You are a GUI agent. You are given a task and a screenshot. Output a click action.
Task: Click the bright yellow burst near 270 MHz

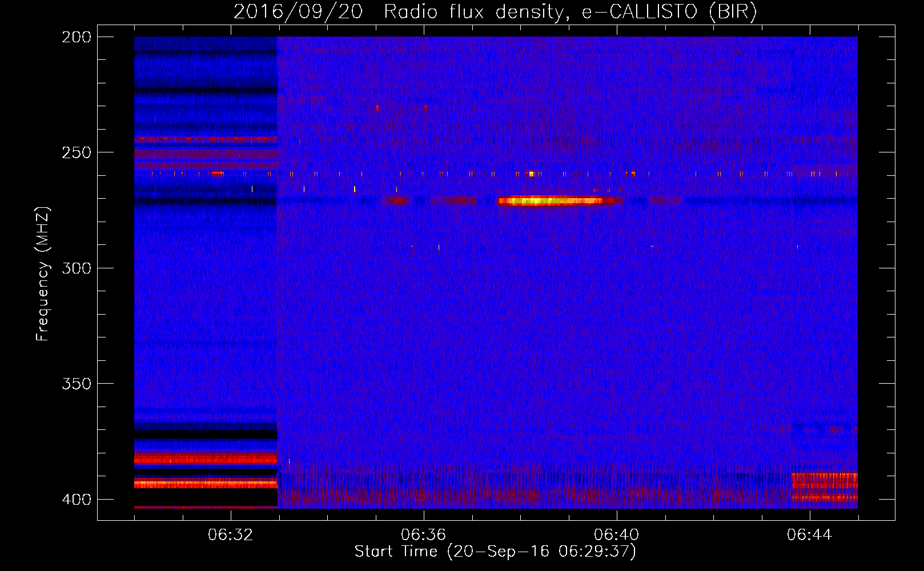pyautogui.click(x=551, y=200)
